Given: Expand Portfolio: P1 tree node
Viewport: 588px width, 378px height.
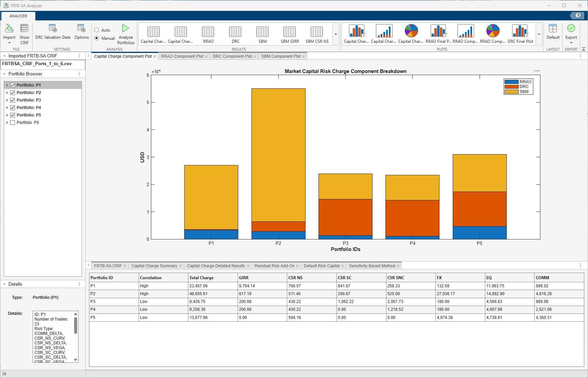Looking at the screenshot, I should (x=7, y=85).
